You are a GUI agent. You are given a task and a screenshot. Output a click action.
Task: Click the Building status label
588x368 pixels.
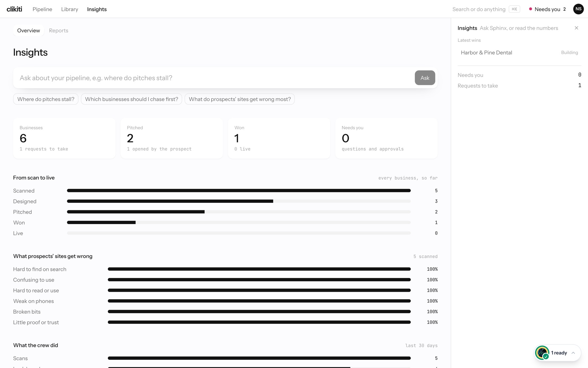tap(569, 53)
